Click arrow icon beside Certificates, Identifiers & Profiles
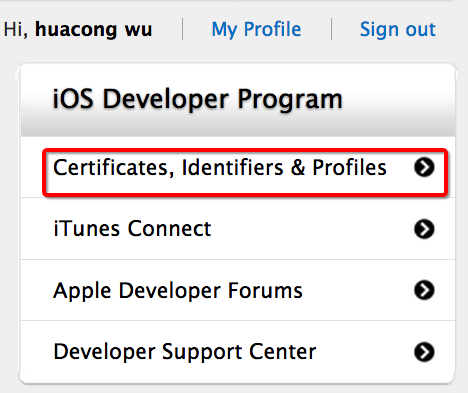468x393 pixels. click(x=424, y=167)
